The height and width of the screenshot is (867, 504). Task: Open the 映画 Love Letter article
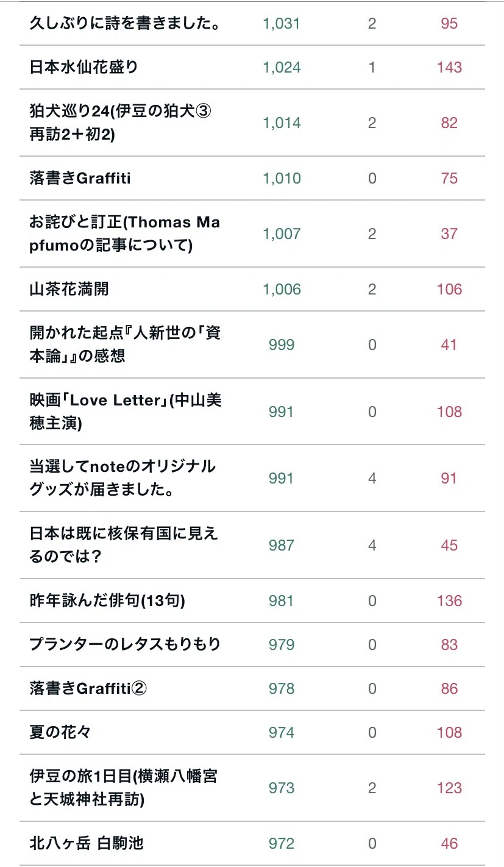[125, 412]
